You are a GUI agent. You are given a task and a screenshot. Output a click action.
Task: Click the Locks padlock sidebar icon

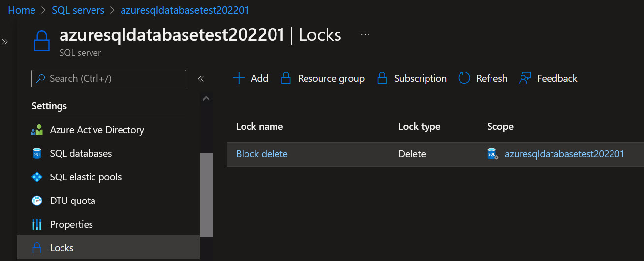tap(37, 248)
